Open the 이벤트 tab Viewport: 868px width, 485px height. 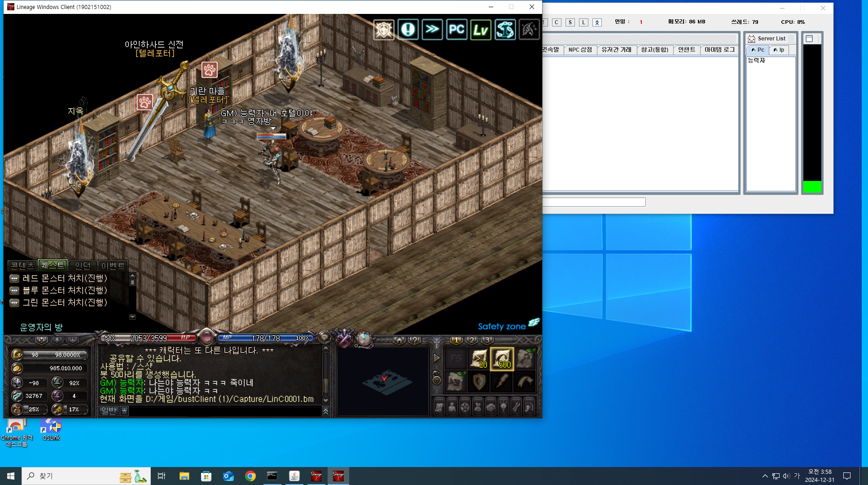[x=113, y=265]
